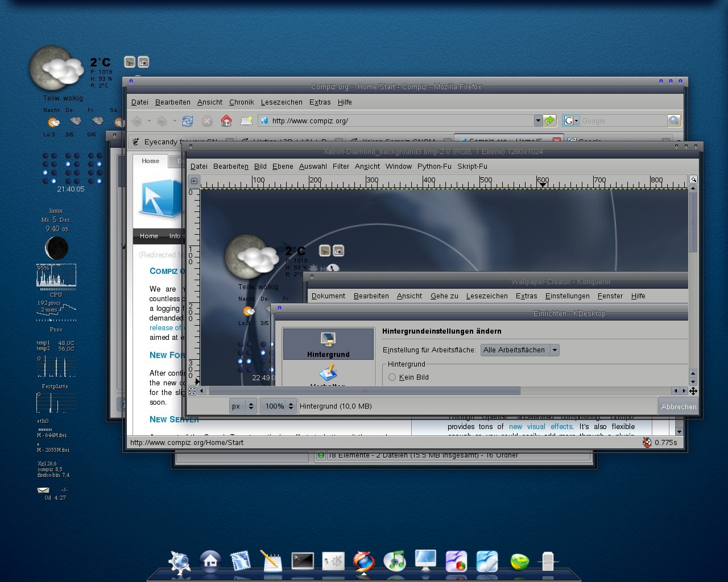This screenshot has width=728, height=582.
Task: Open GIMP Auswahl menu
Action: click(x=313, y=167)
